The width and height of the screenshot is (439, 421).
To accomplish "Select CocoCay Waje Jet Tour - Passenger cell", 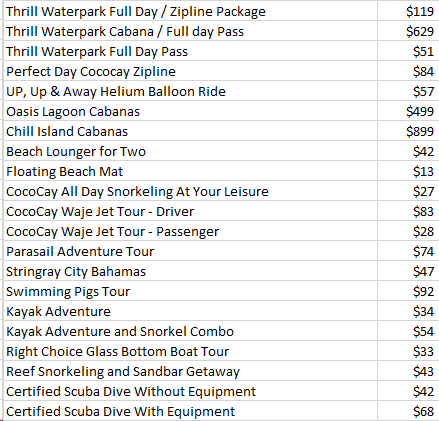I will [x=190, y=231].
